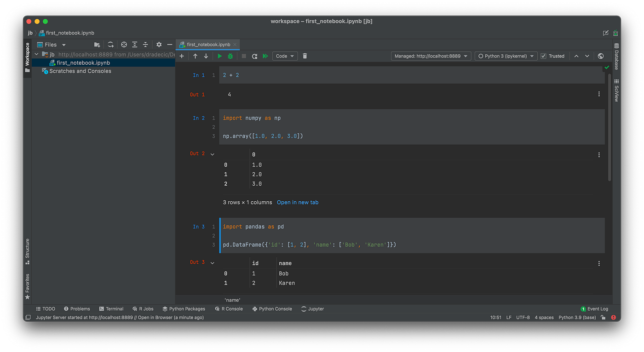Viewport: 644px width, 352px height.
Task: Delete the current cell with the trash icon
Action: (305, 56)
